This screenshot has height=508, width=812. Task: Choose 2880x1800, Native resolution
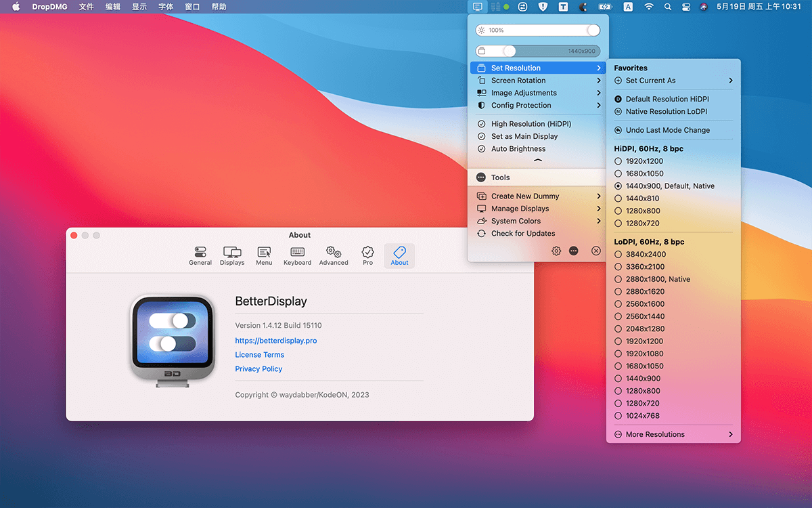tap(652, 279)
